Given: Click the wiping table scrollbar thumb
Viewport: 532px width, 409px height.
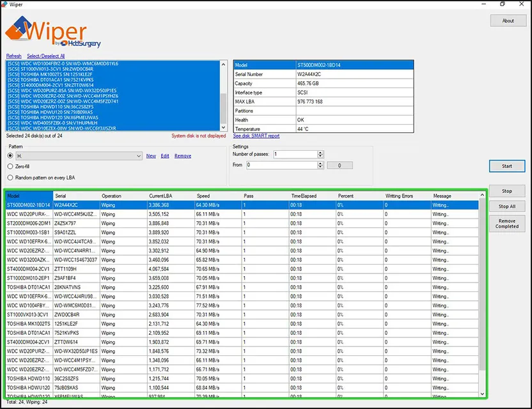Looking at the screenshot, I should pyautogui.click(x=482, y=284).
